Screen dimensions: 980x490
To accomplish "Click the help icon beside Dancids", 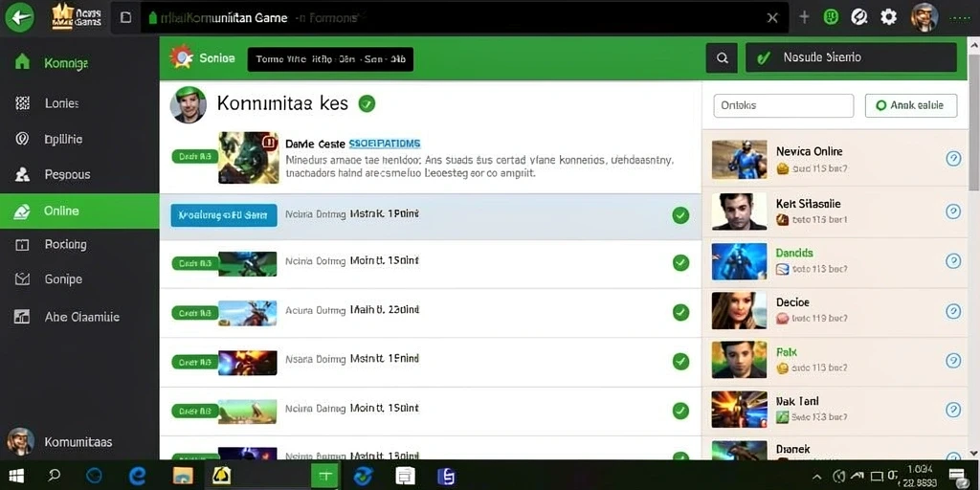I will pyautogui.click(x=953, y=260).
